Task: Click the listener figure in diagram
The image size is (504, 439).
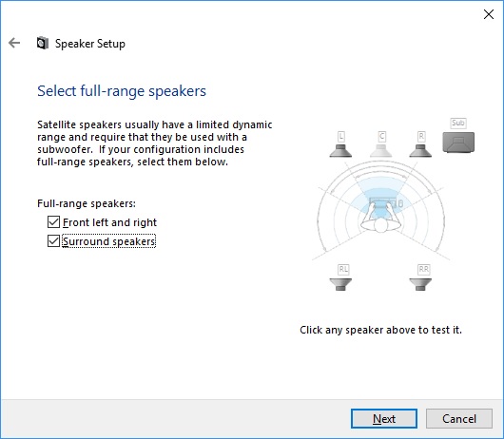Action: pos(381,217)
